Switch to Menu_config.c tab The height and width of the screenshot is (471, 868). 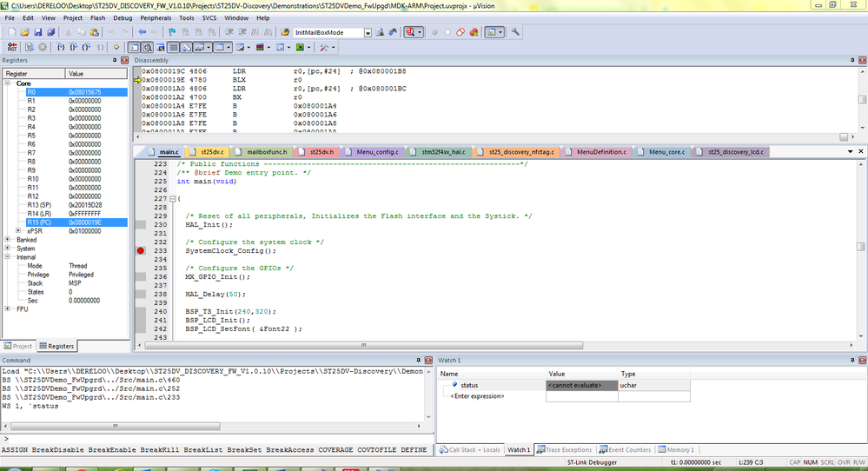[373, 152]
